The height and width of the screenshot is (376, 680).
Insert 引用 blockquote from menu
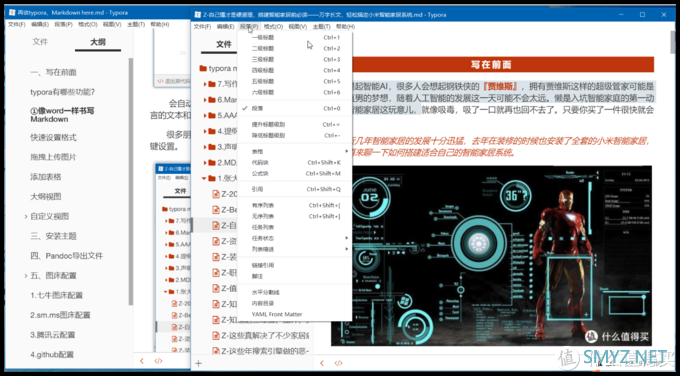pos(295,190)
